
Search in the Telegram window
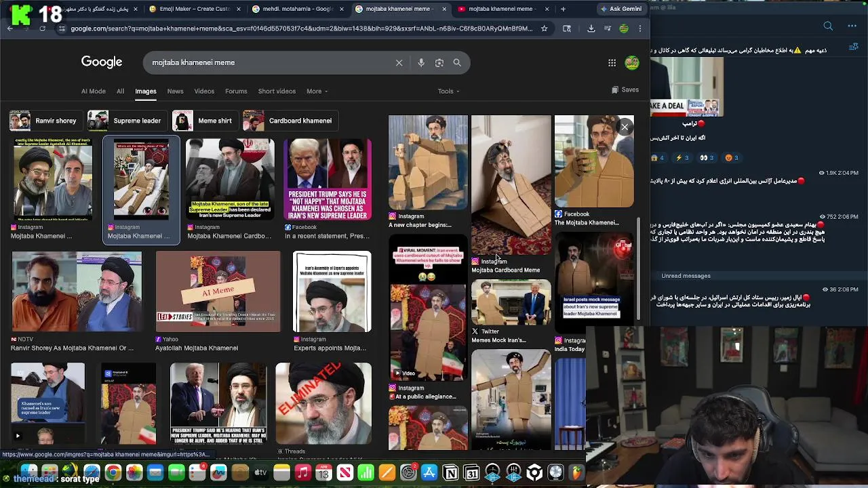pyautogui.click(x=828, y=26)
